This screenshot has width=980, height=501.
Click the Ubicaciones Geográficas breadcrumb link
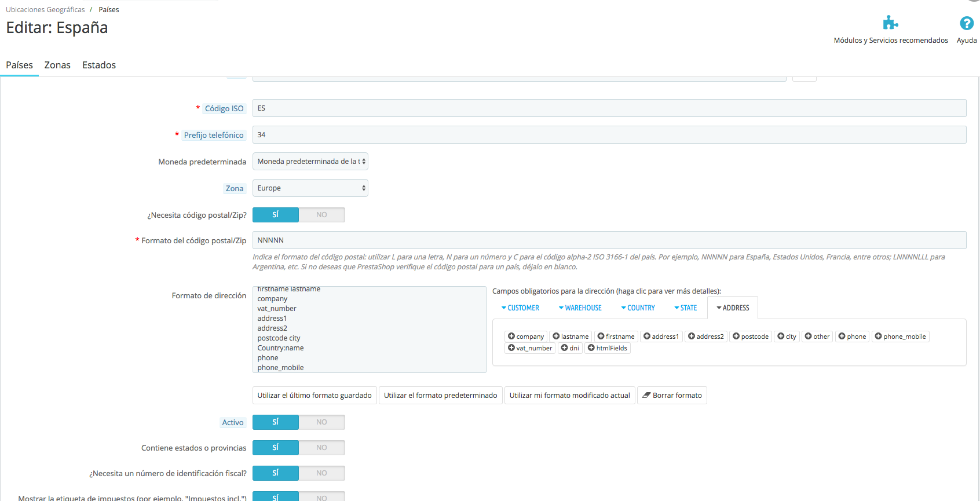(45, 10)
